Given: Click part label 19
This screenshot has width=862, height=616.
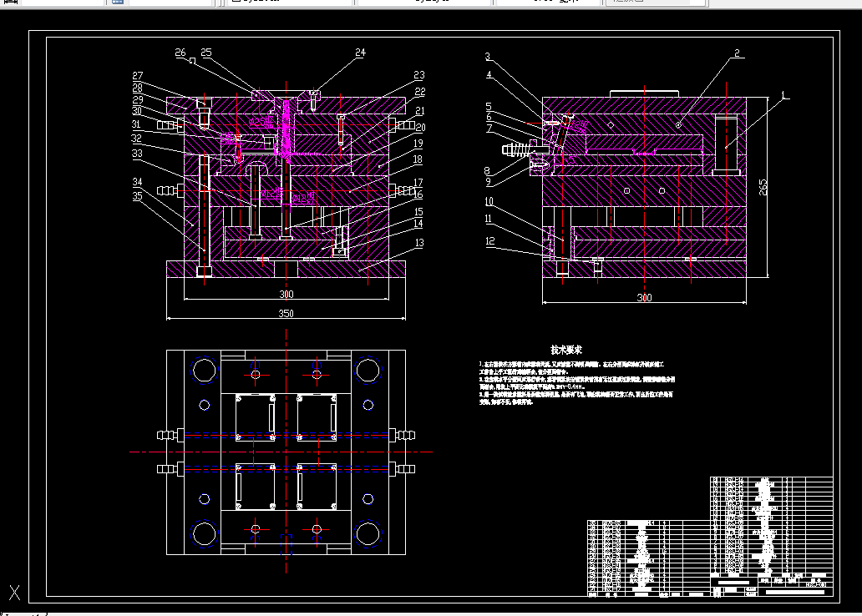Looking at the screenshot, I should 418,143.
